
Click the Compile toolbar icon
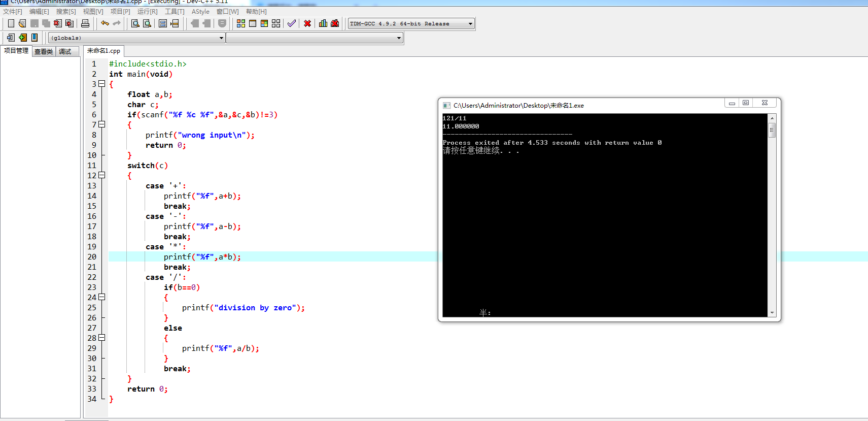[241, 23]
